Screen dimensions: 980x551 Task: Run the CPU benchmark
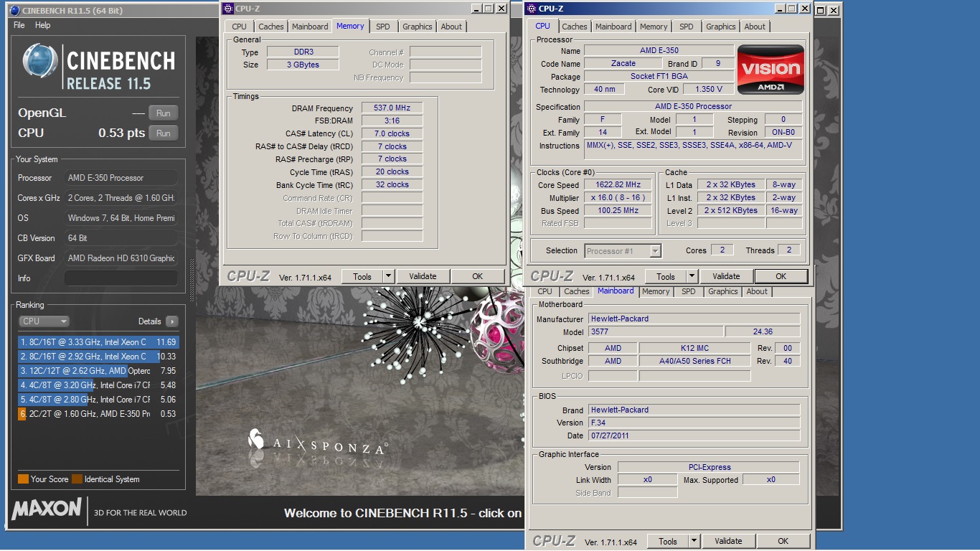point(164,133)
